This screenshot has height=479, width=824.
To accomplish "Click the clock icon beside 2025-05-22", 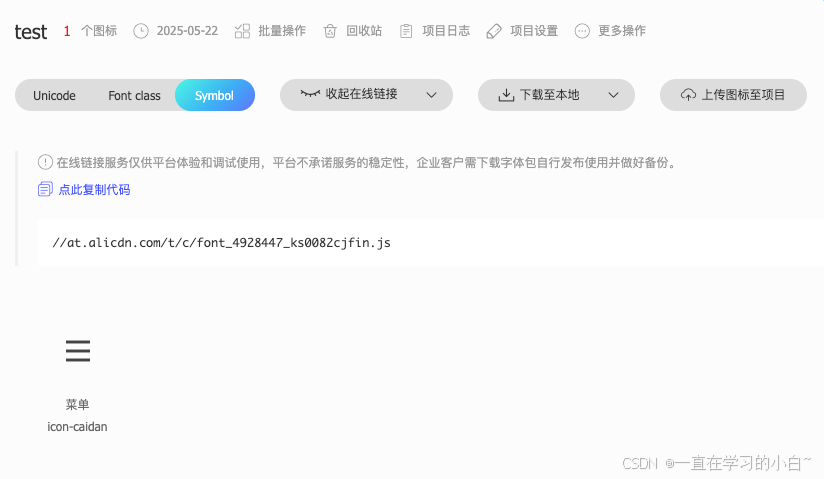I will [x=141, y=31].
